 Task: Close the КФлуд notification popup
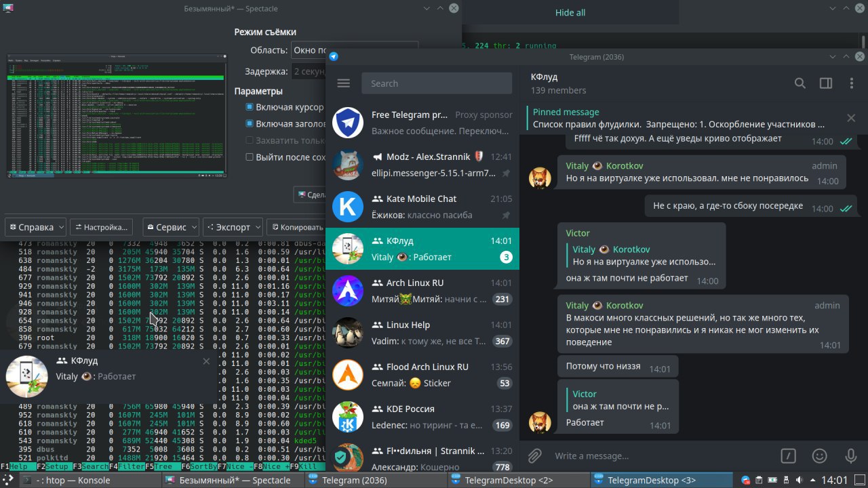pyautogui.click(x=207, y=361)
